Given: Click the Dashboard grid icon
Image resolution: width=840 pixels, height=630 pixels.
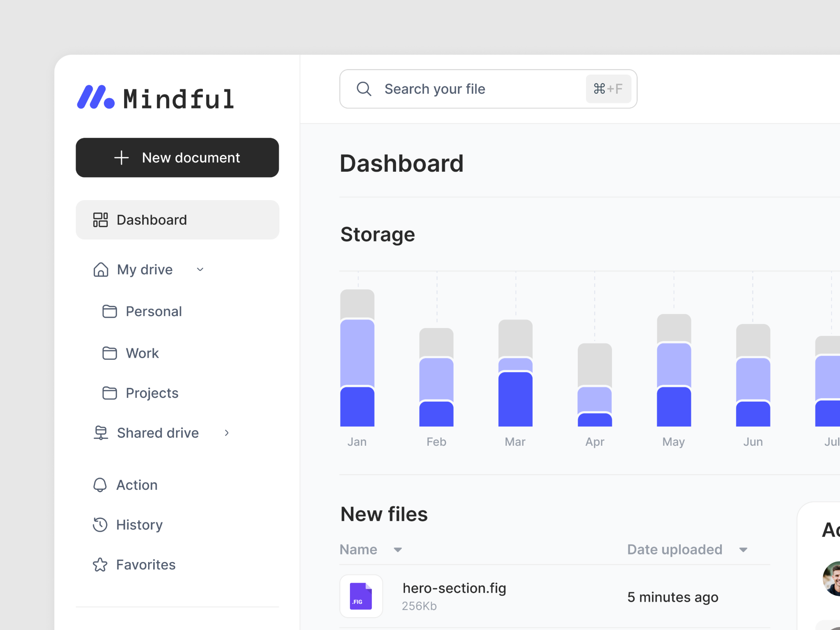Looking at the screenshot, I should pos(101,220).
